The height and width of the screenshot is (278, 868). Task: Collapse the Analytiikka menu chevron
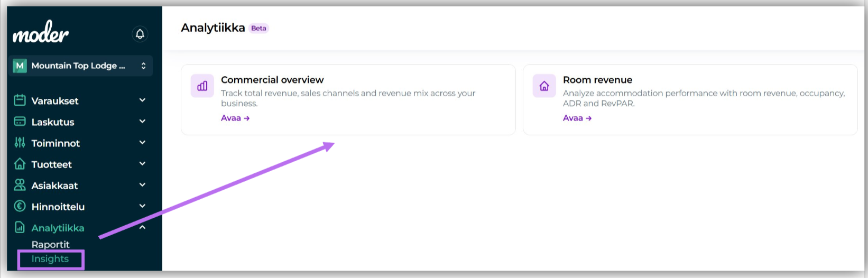coord(142,227)
